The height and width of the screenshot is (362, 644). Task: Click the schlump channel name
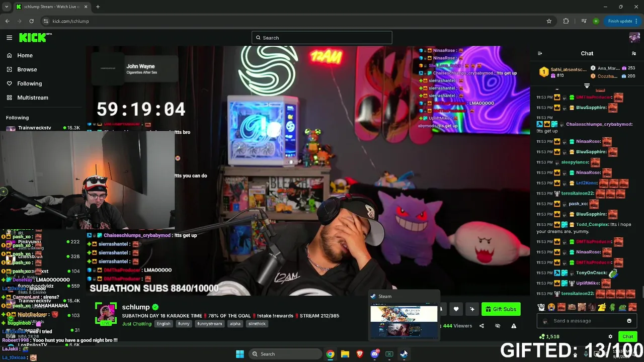click(136, 307)
